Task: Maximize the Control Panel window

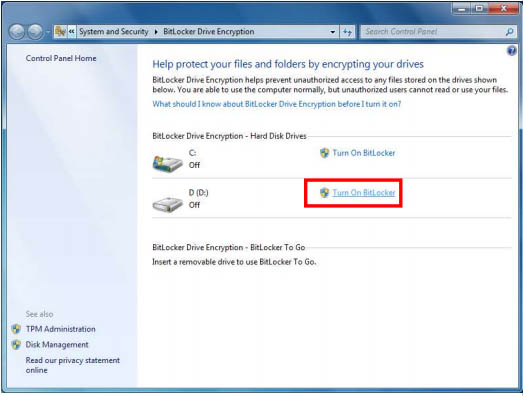Action: [x=479, y=9]
